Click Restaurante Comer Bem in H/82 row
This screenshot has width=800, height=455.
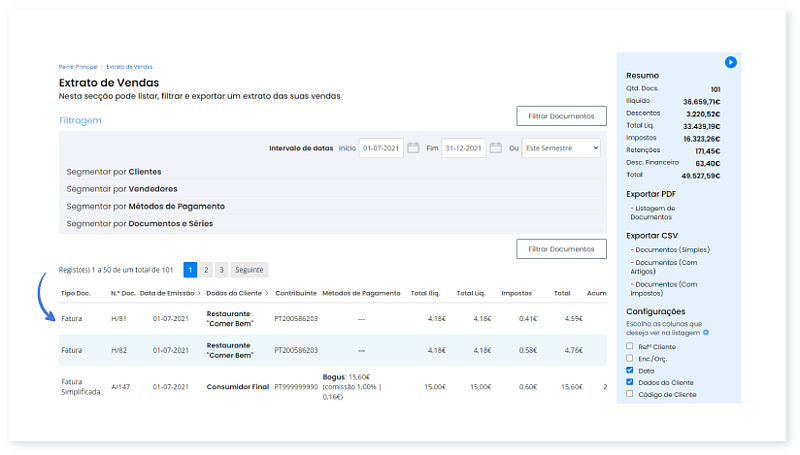pos(230,350)
